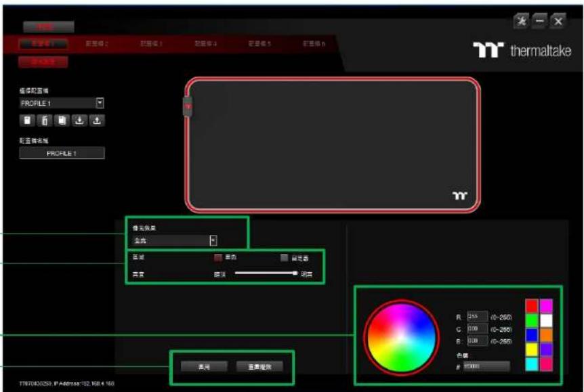
Task: Click the new profile document icon
Action: (27, 121)
